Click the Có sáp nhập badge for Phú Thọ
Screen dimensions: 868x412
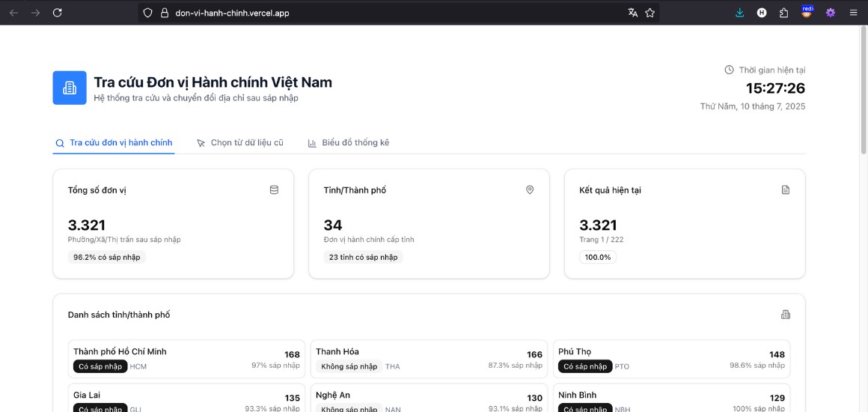tap(584, 366)
